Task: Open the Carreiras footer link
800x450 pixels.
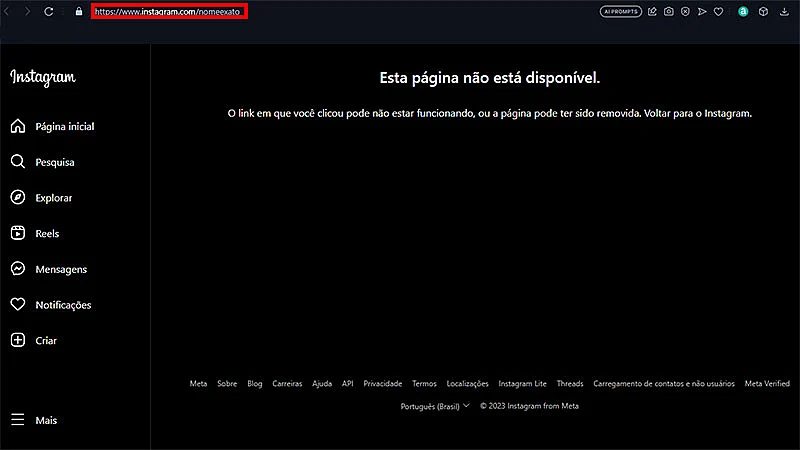Action: [287, 383]
